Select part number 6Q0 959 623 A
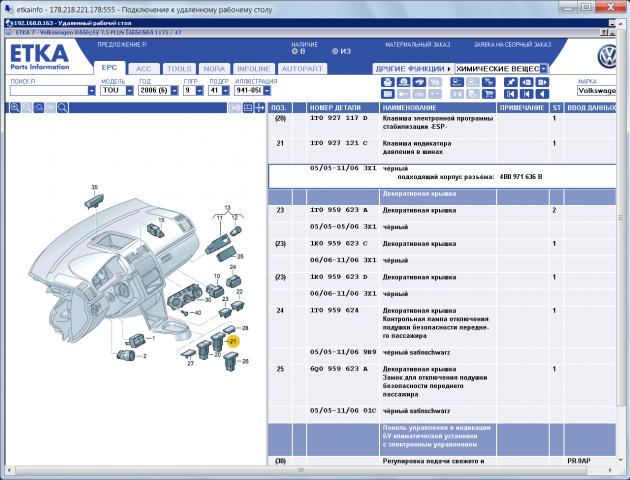Screen dimensions: 630x480 338,369
